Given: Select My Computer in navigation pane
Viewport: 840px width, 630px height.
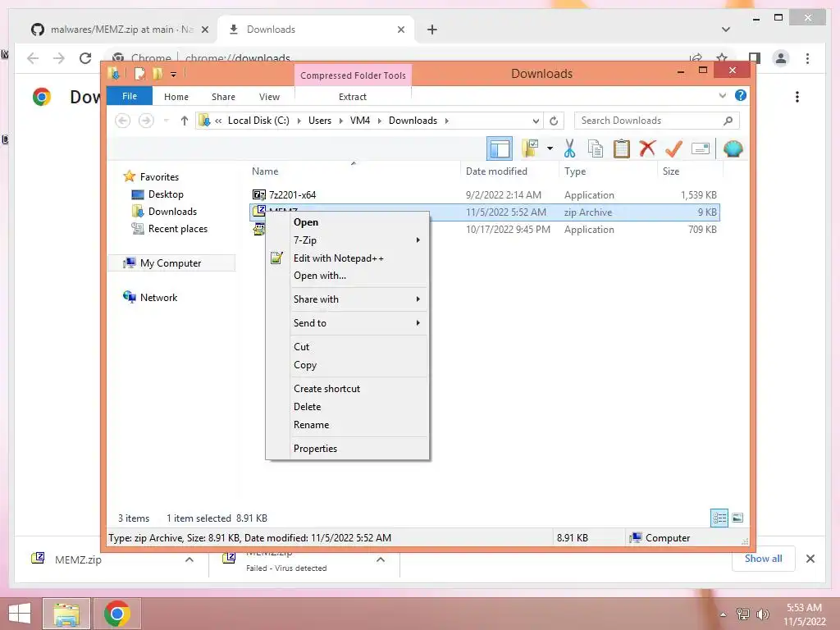Looking at the screenshot, I should [x=171, y=263].
